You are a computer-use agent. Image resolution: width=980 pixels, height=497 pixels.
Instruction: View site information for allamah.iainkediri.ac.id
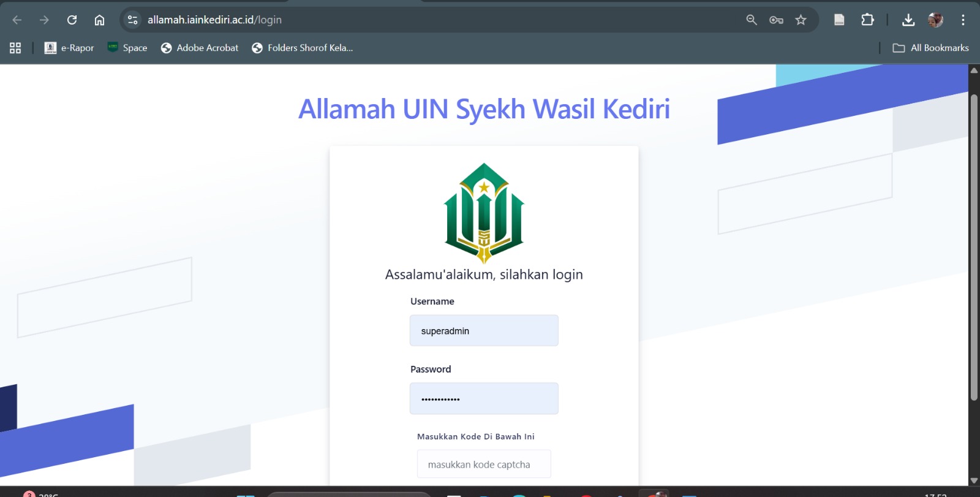coord(132,20)
